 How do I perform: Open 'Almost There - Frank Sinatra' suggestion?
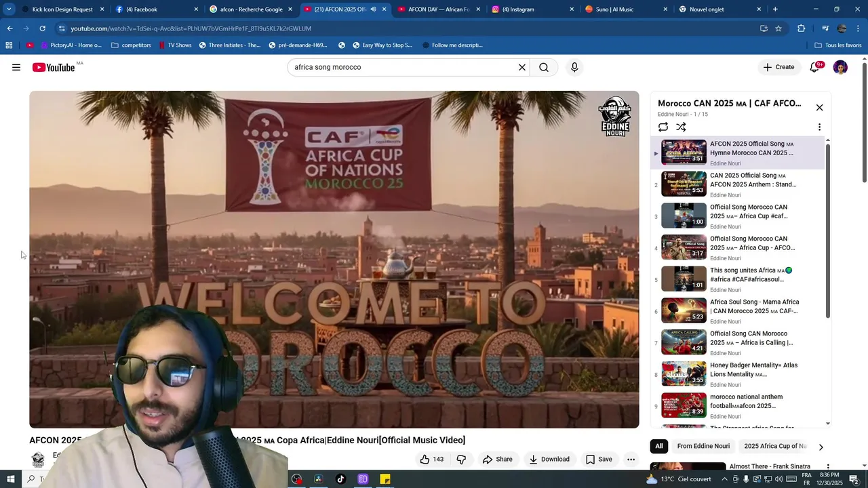[770, 466]
